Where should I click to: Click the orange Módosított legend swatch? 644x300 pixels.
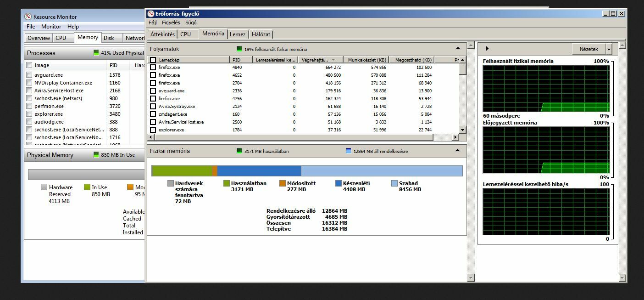(x=283, y=183)
